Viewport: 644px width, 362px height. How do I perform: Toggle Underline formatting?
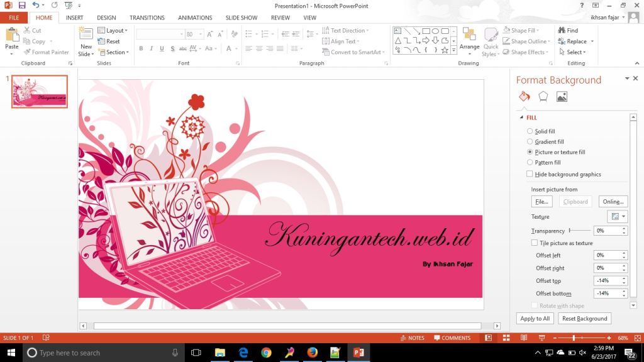[162, 48]
